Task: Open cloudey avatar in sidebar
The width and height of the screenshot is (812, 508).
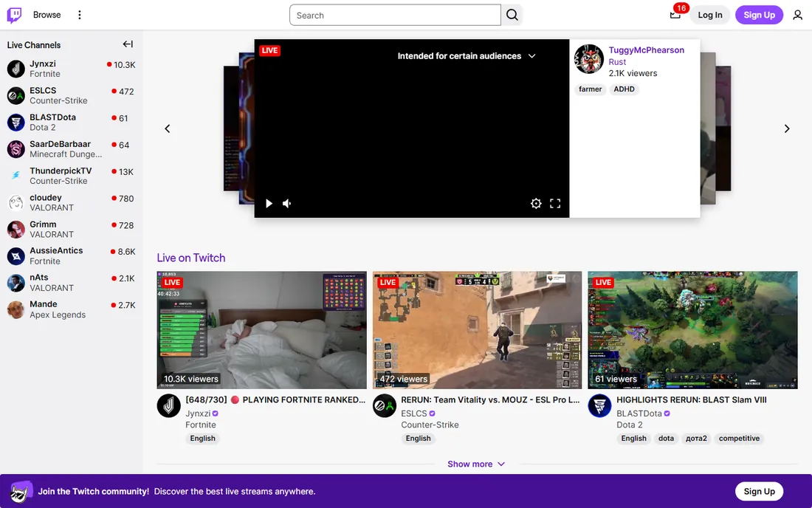Action: point(16,203)
